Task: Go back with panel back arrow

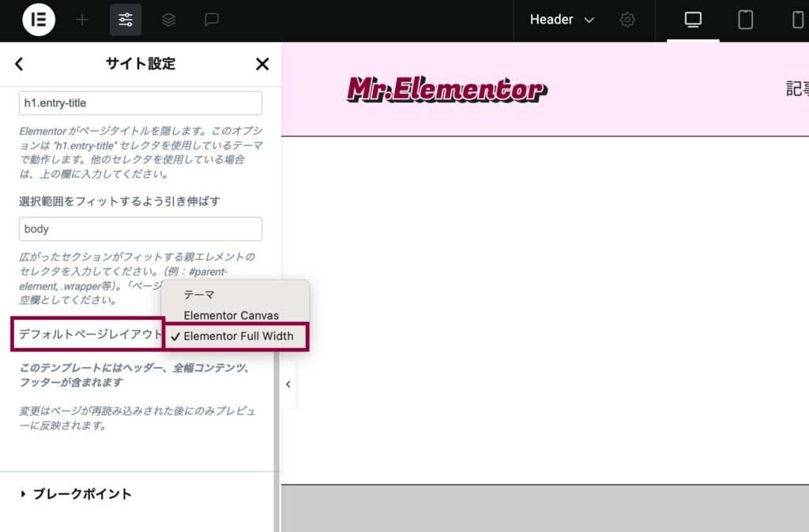Action: (19, 64)
